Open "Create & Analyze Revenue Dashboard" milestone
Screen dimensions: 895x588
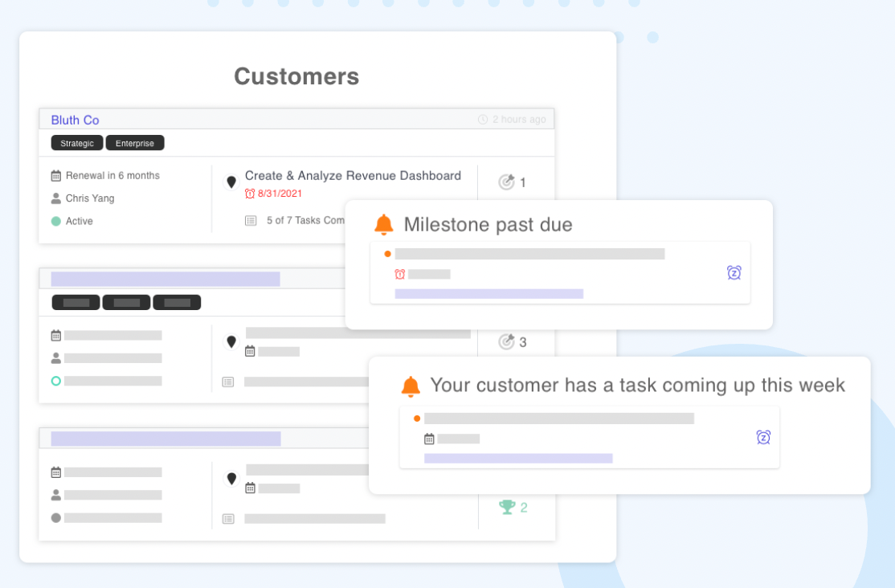(x=353, y=176)
